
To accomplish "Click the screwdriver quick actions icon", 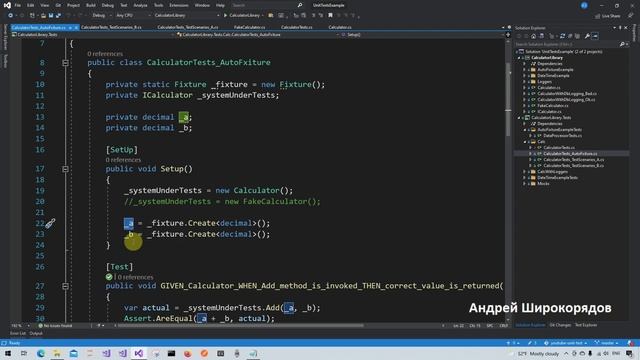I will coord(50,223).
